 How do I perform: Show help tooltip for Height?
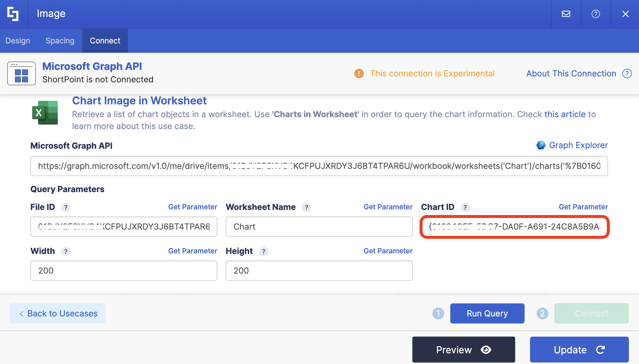coord(264,251)
